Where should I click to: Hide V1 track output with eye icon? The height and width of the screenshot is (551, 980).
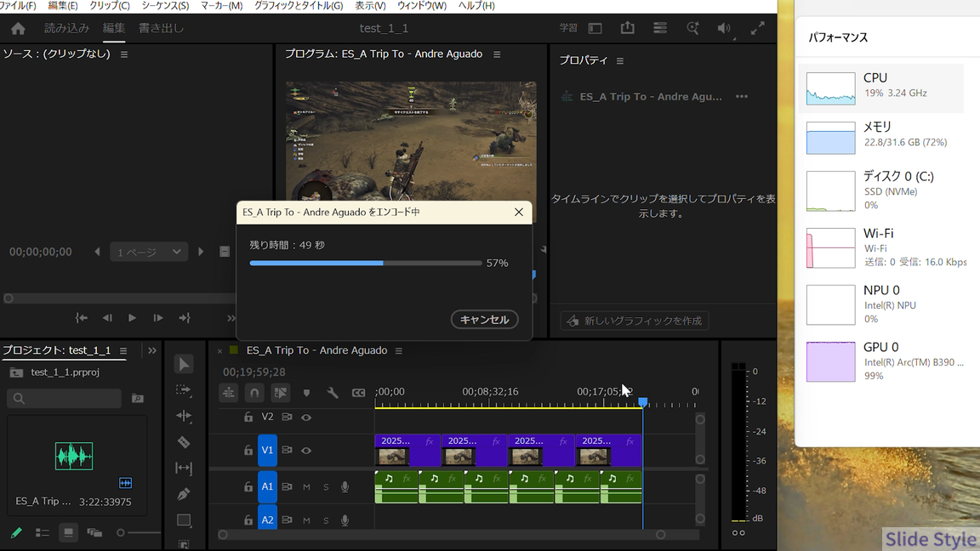click(x=306, y=451)
